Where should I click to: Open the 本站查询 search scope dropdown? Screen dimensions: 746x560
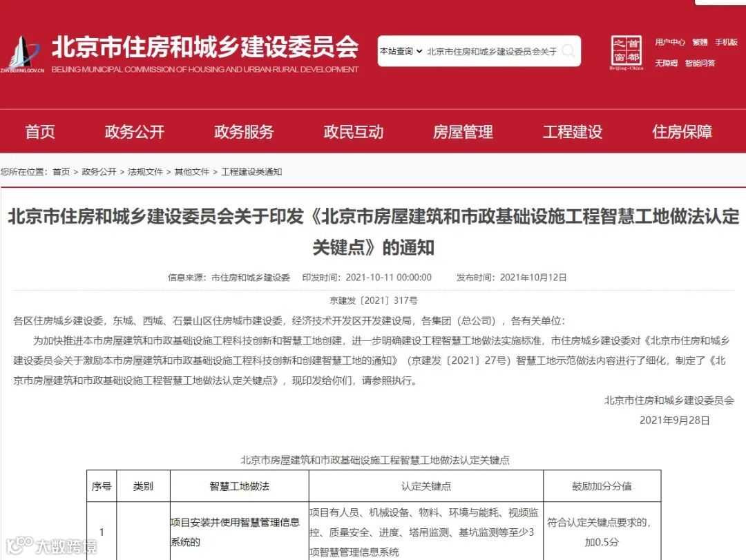click(401, 51)
